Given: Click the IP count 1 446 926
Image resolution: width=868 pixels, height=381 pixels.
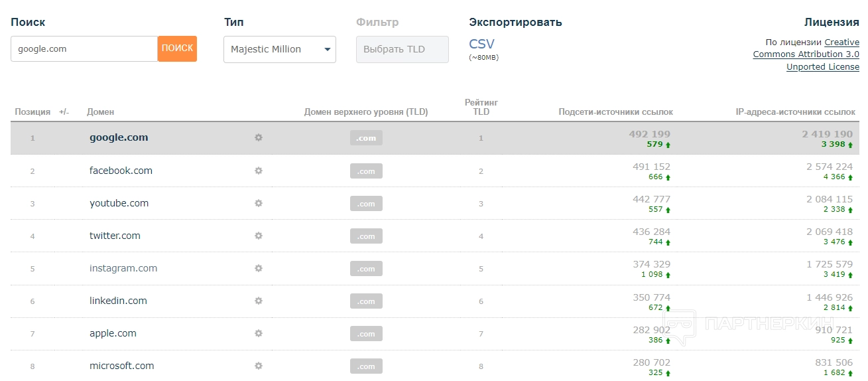Looking at the screenshot, I should point(830,297).
